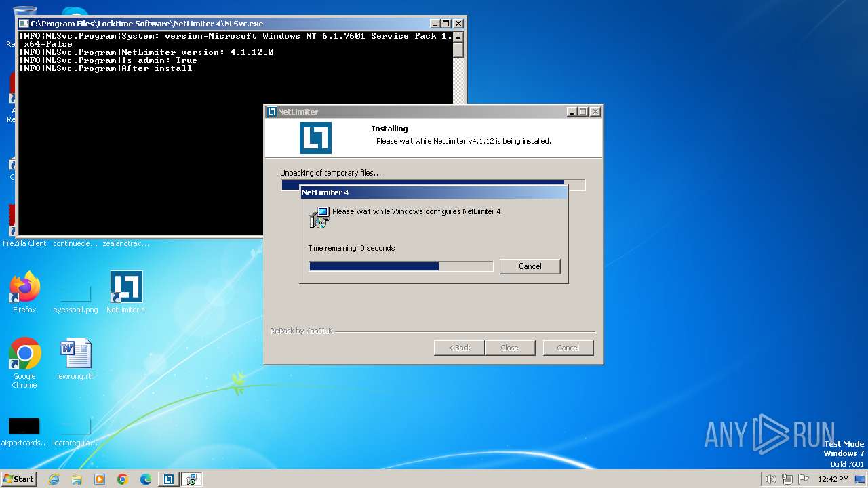Click the bottom Cancel button in installer

[568, 348]
